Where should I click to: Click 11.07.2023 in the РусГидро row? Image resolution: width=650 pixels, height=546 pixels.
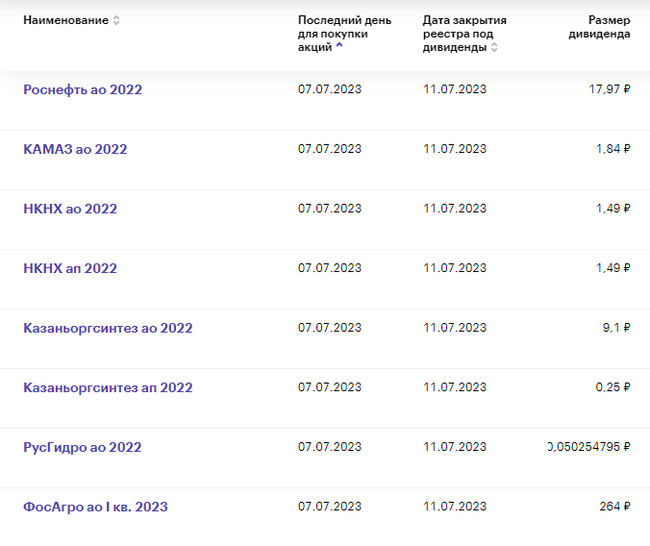tap(455, 447)
